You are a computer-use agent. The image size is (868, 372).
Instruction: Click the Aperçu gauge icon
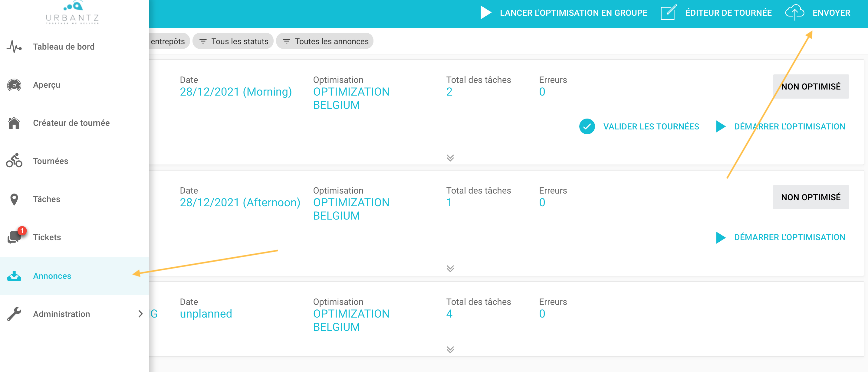tap(14, 85)
